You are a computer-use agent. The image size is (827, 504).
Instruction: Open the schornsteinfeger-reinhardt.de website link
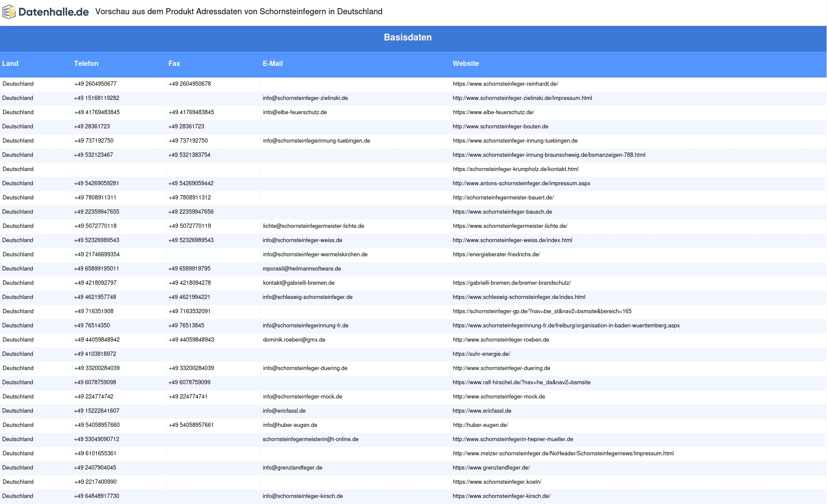(x=506, y=84)
